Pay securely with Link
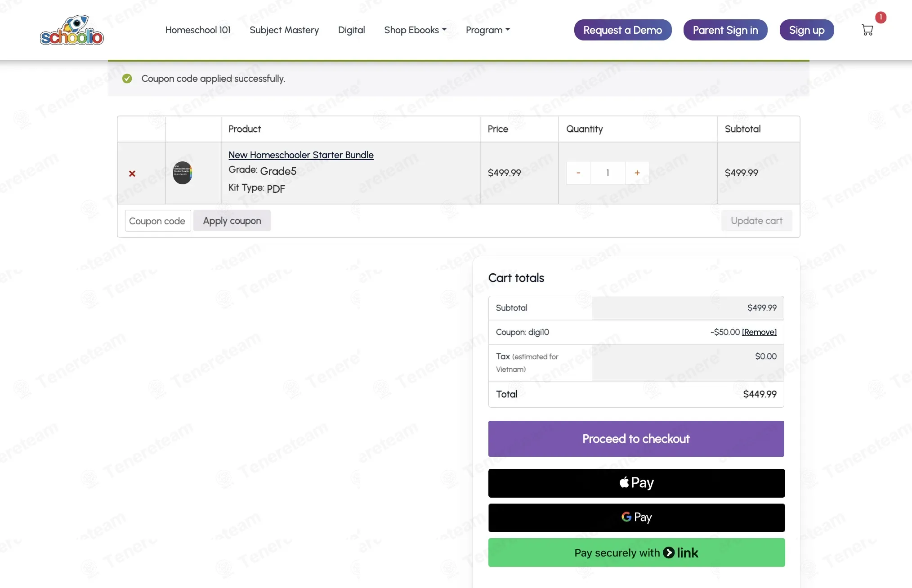The image size is (912, 588). tap(636, 552)
